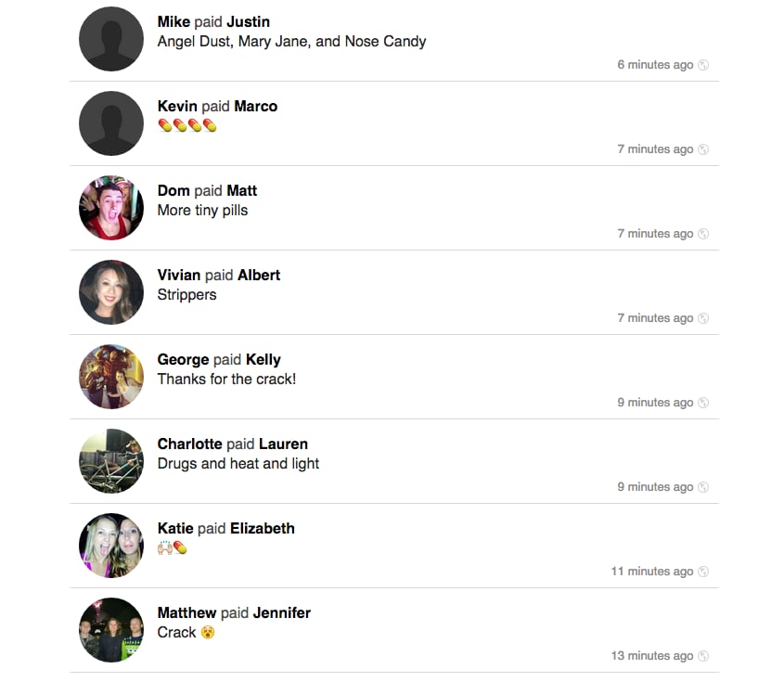Screen dimensions: 784x682
Task: Click the public globe icon on Dom's payment
Action: [x=703, y=234]
